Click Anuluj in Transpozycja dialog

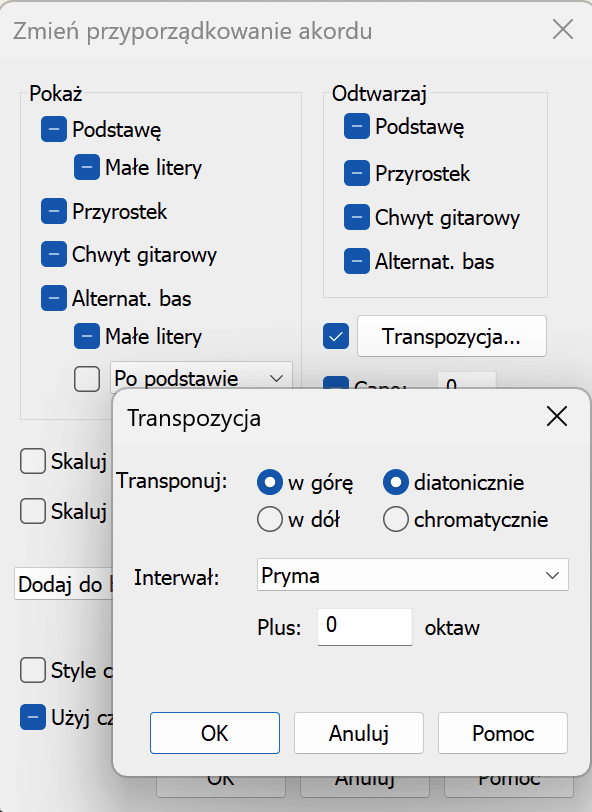[359, 733]
